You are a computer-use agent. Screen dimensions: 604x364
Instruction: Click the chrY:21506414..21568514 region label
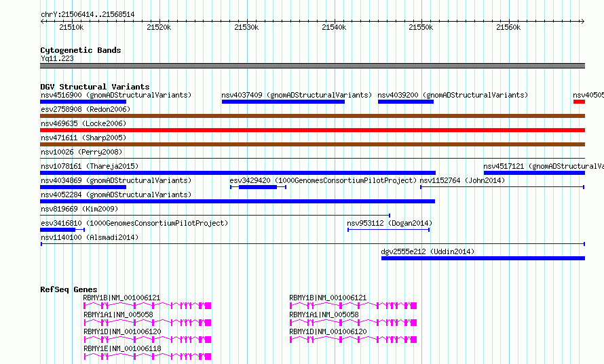click(88, 15)
